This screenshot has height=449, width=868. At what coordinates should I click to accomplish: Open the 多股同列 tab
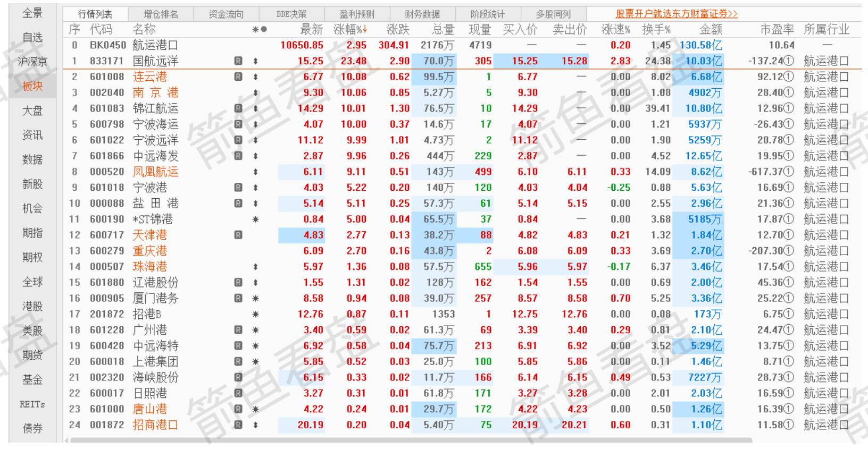[553, 14]
